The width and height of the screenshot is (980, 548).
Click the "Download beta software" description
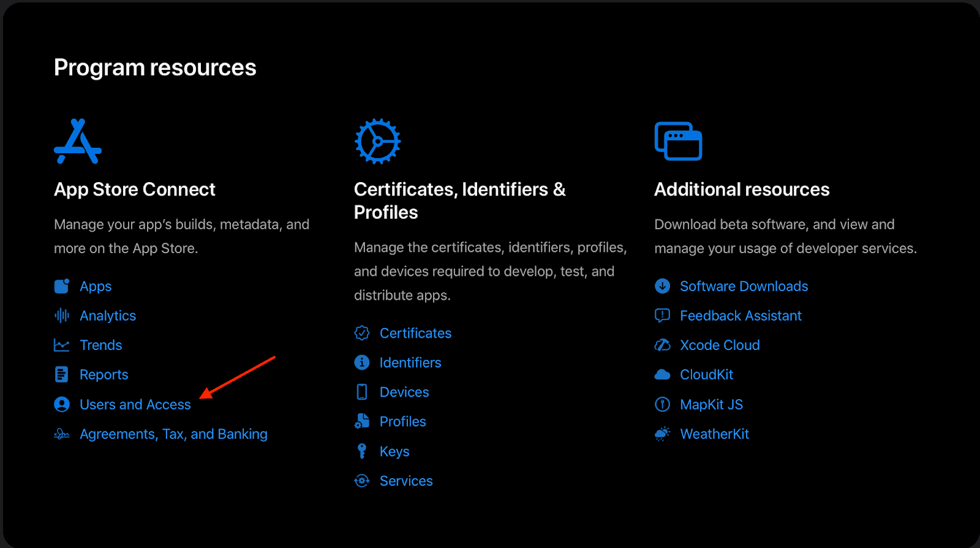(x=785, y=236)
